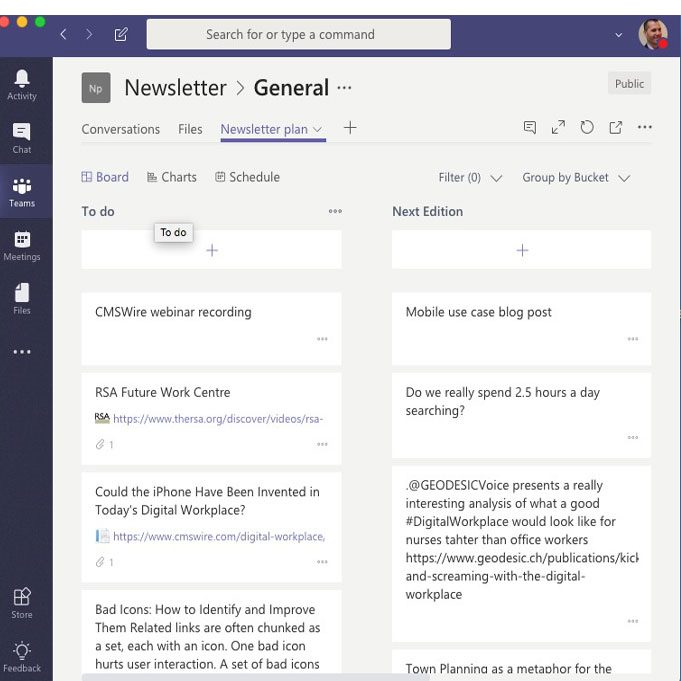Click the horizontal scrollbar at bottom
This screenshot has width=681, height=681.
255,677
